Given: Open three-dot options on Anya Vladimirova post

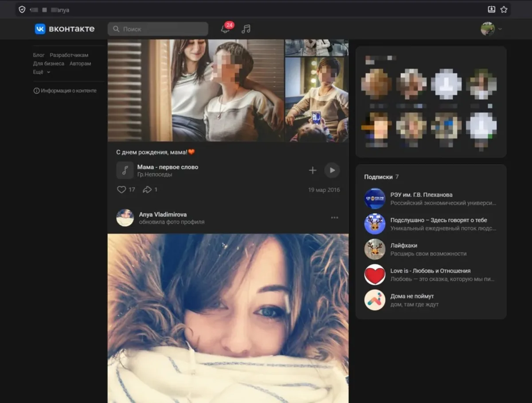Looking at the screenshot, I should point(335,217).
